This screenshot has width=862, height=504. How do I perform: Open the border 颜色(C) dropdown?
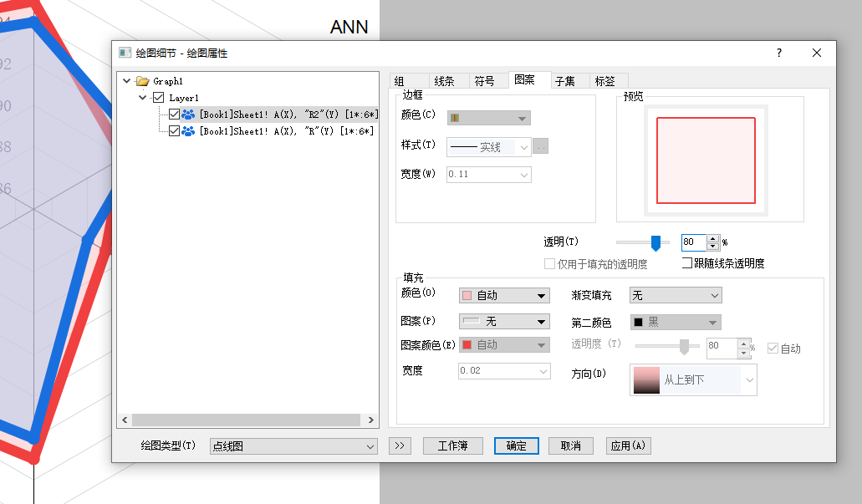489,118
